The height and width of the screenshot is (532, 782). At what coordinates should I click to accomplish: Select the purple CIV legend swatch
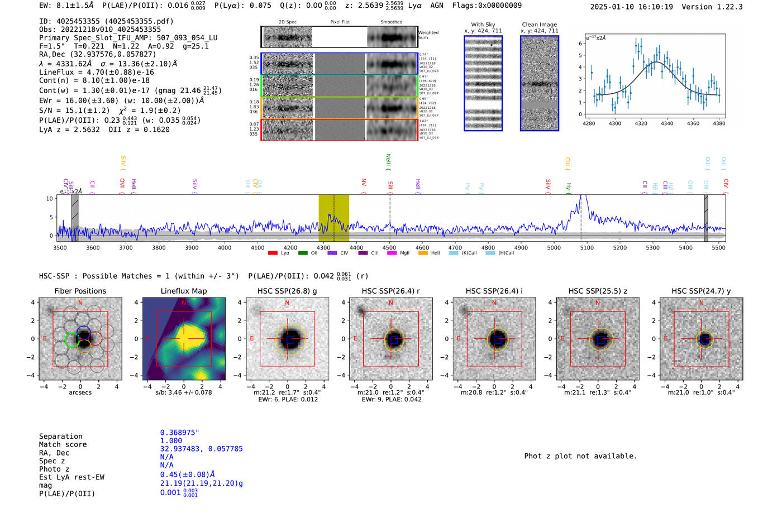point(332,253)
